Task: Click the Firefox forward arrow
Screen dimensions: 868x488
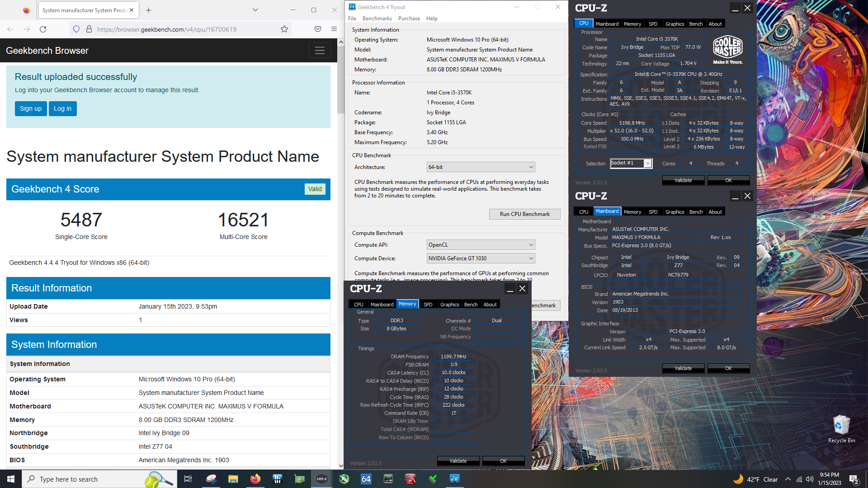Action: [x=27, y=29]
